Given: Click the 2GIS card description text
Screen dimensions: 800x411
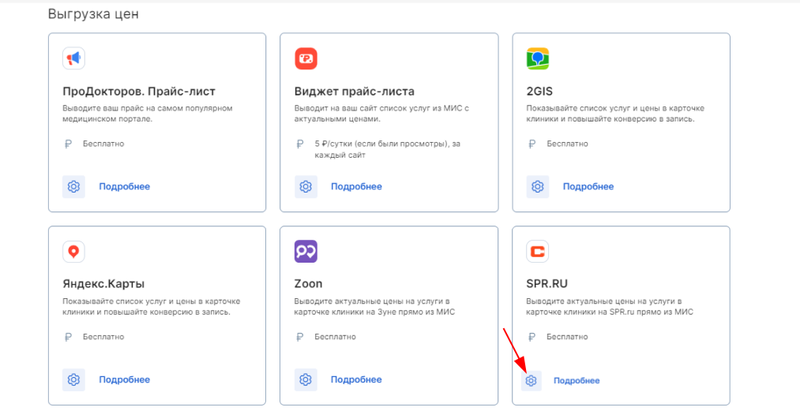Looking at the screenshot, I should point(615,114).
